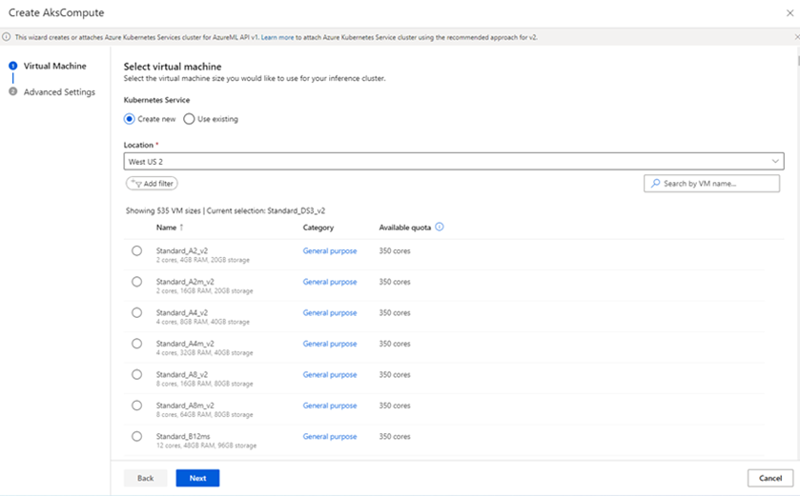This screenshot has width=800, height=496.
Task: Click the search magnifier icon
Action: pyautogui.click(x=655, y=184)
